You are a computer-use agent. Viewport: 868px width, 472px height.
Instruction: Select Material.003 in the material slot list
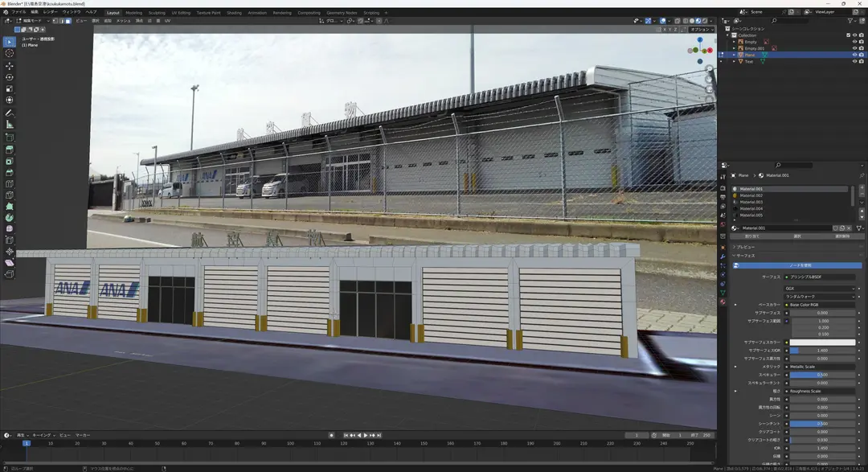tap(792, 202)
